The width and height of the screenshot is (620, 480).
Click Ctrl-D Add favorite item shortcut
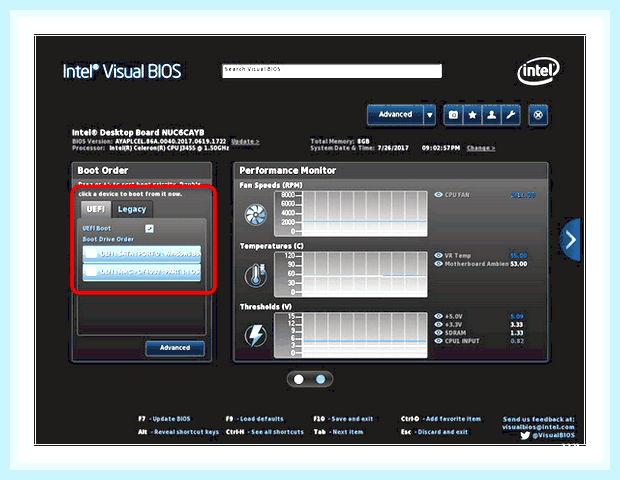[x=441, y=419]
